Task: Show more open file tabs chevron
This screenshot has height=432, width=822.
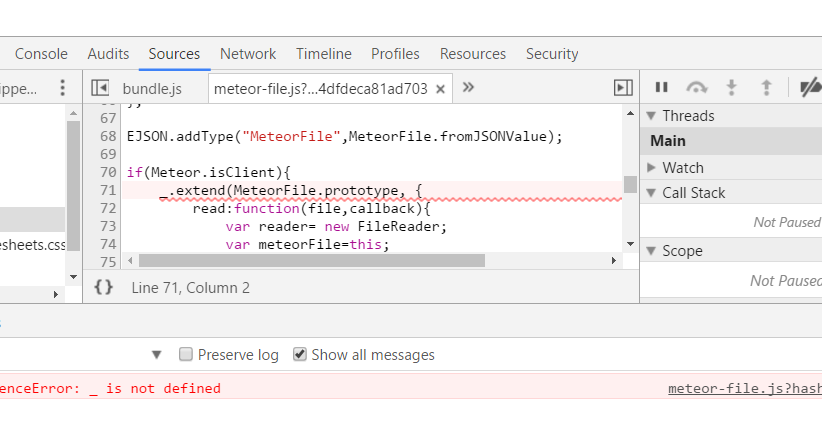Action: (468, 87)
